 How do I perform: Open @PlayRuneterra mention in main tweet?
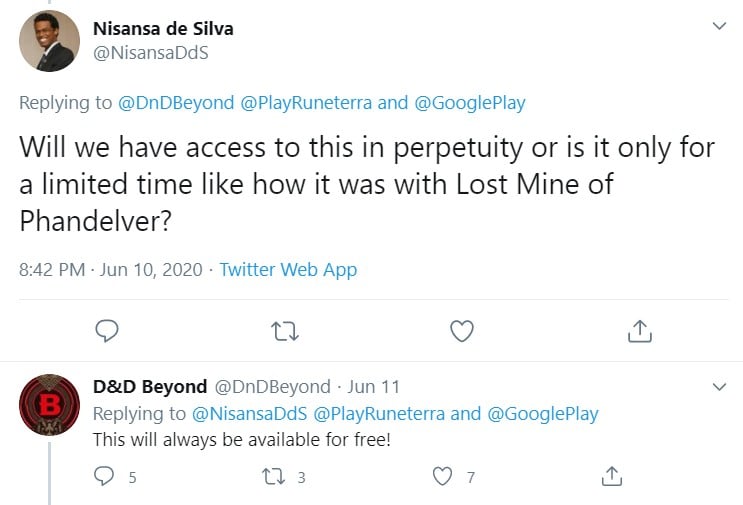click(x=306, y=103)
